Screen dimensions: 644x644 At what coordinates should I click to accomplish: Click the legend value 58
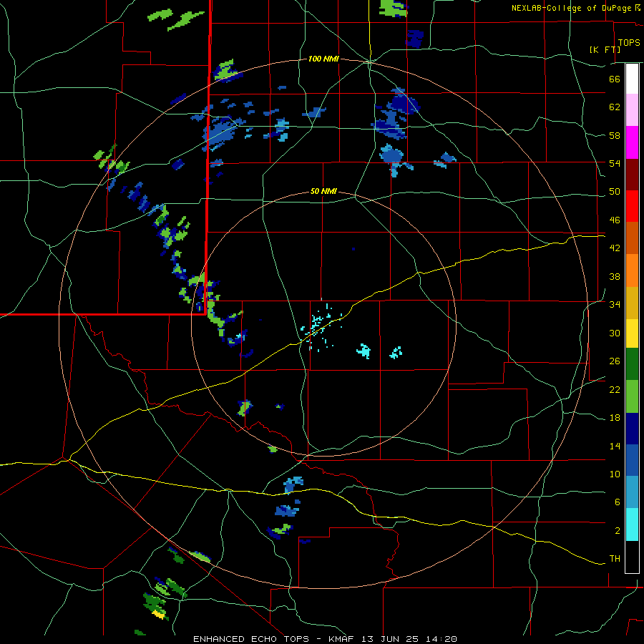615,135
